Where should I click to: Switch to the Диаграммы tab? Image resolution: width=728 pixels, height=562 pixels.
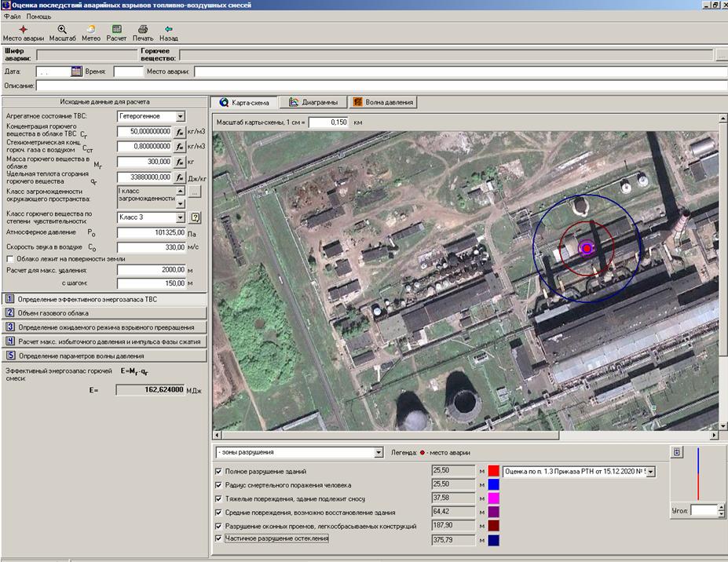(x=313, y=102)
